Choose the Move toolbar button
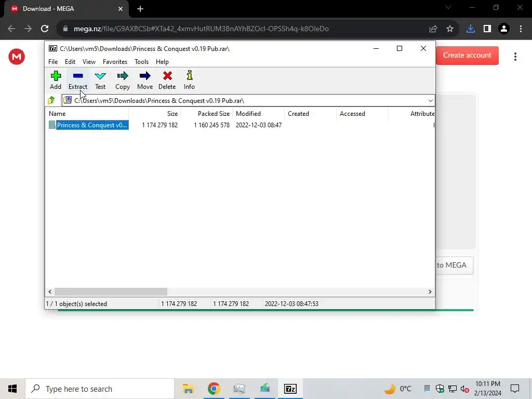The image size is (532, 399). [145, 81]
